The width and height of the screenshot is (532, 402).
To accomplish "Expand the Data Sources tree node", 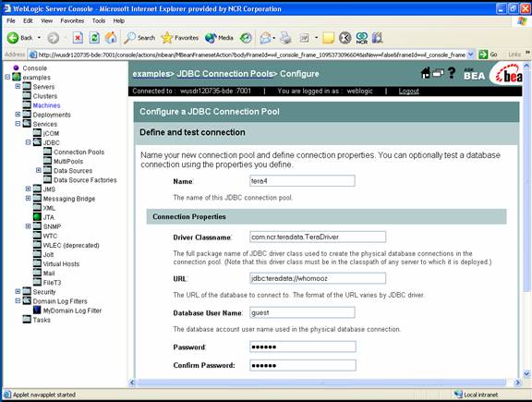I will [39, 170].
